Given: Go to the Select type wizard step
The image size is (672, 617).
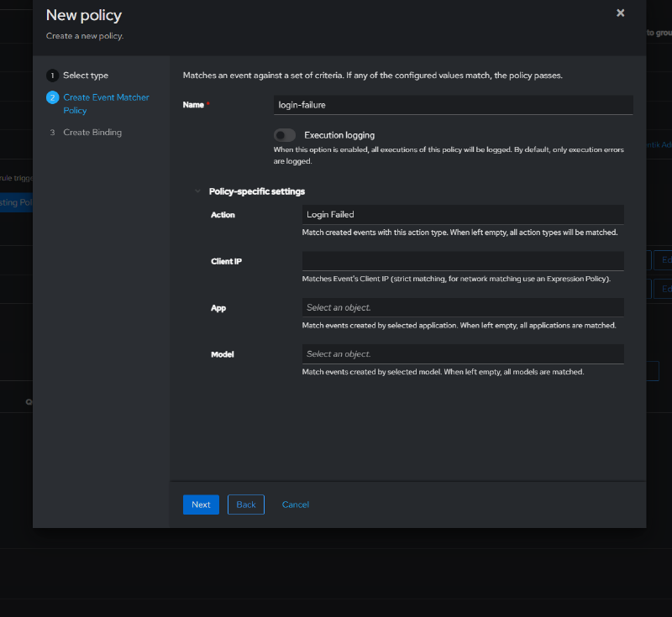Looking at the screenshot, I should pyautogui.click(x=86, y=76).
